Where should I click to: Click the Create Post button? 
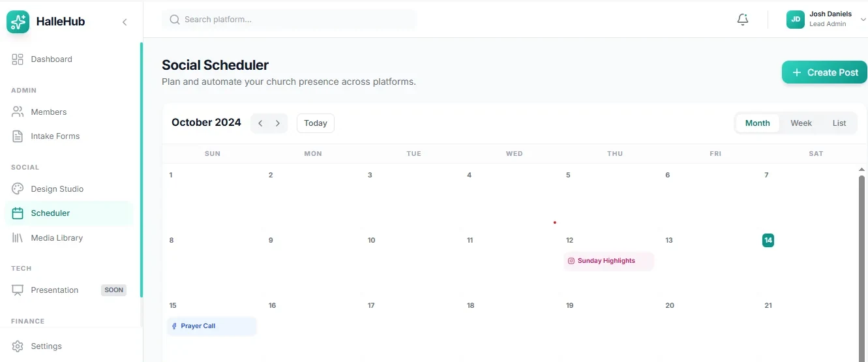pyautogui.click(x=824, y=72)
